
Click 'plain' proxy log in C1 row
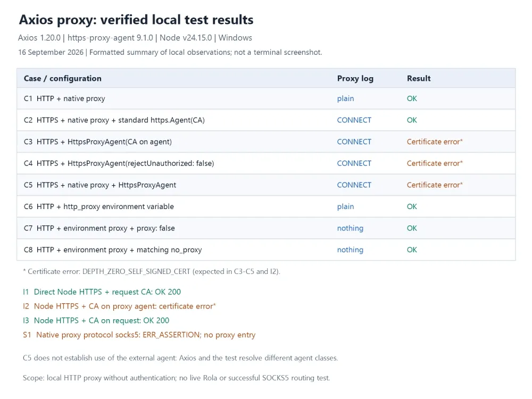pos(345,98)
